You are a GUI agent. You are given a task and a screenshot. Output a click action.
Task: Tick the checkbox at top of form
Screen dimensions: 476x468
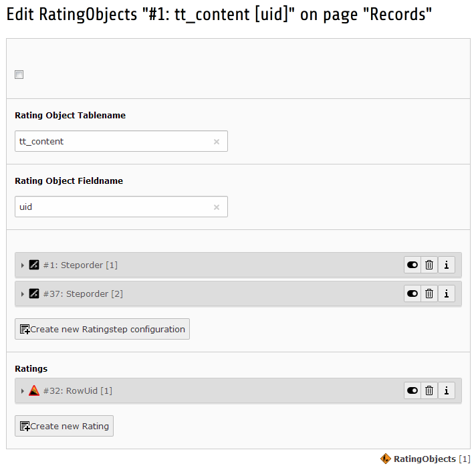click(19, 74)
